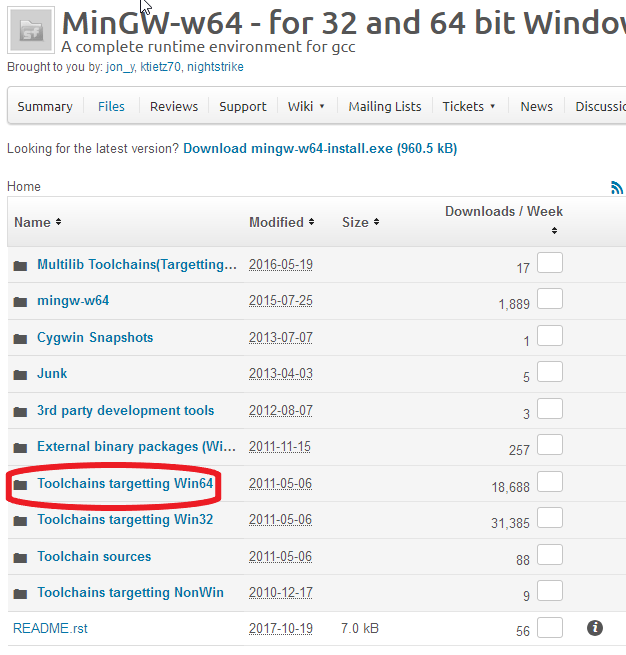This screenshot has height=655, width=626.
Task: Open the RSS feed icon
Action: [x=617, y=188]
